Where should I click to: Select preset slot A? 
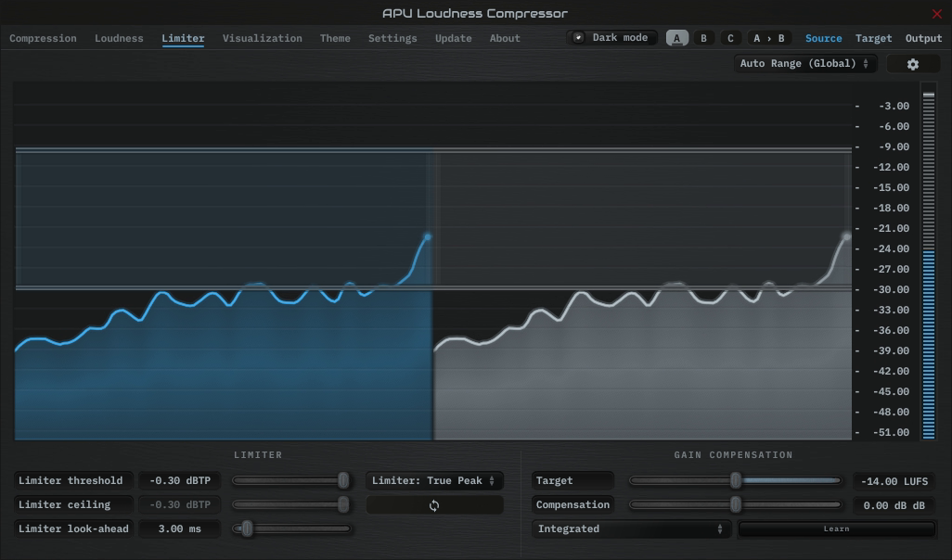coord(677,38)
